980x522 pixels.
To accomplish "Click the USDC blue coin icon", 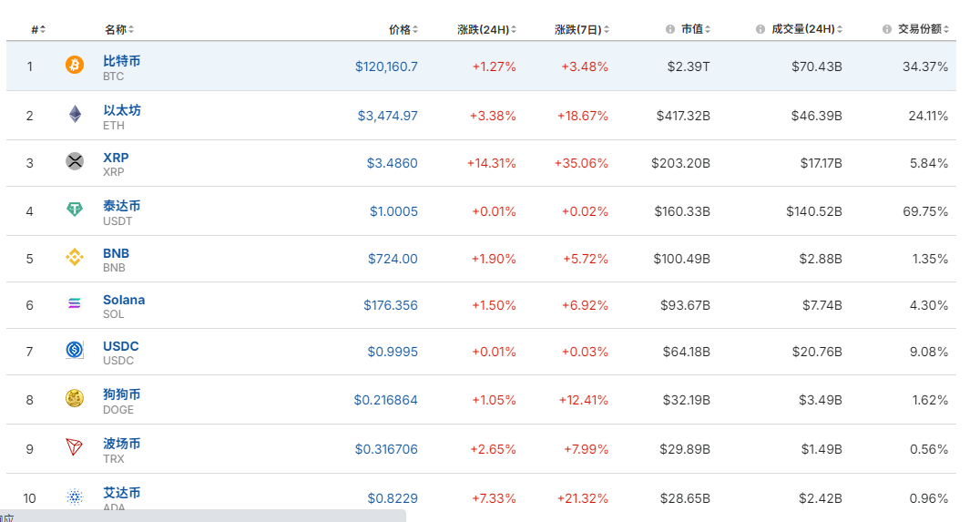I will point(75,351).
